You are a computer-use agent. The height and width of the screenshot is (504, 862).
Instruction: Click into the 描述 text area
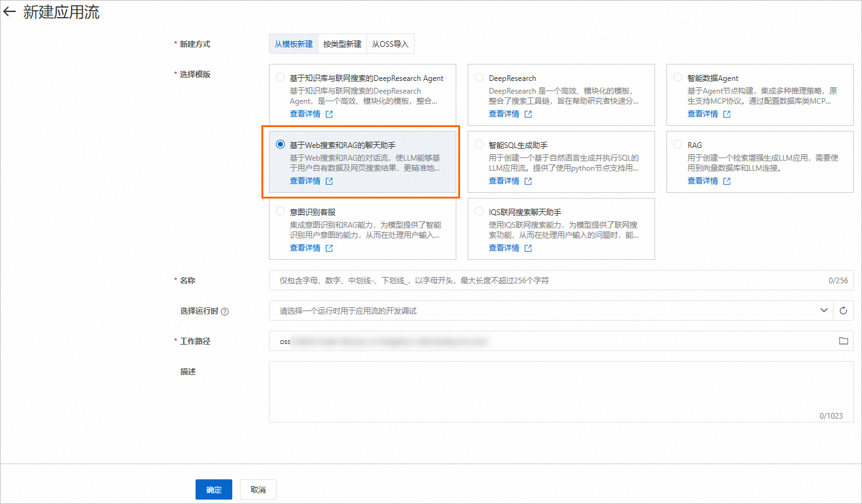coord(561,391)
